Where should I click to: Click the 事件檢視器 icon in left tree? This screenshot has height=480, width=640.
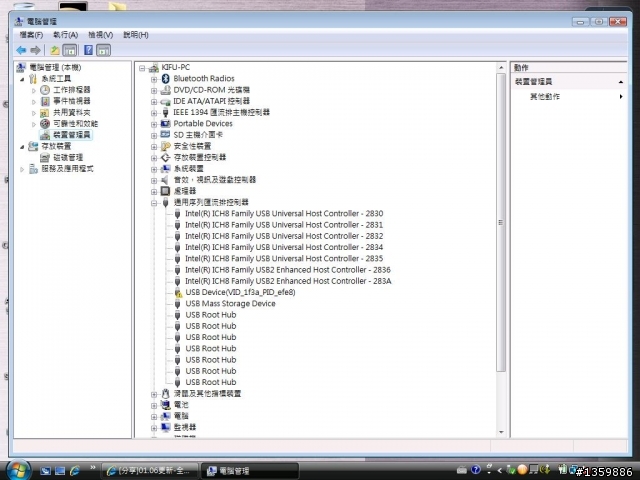[x=45, y=101]
